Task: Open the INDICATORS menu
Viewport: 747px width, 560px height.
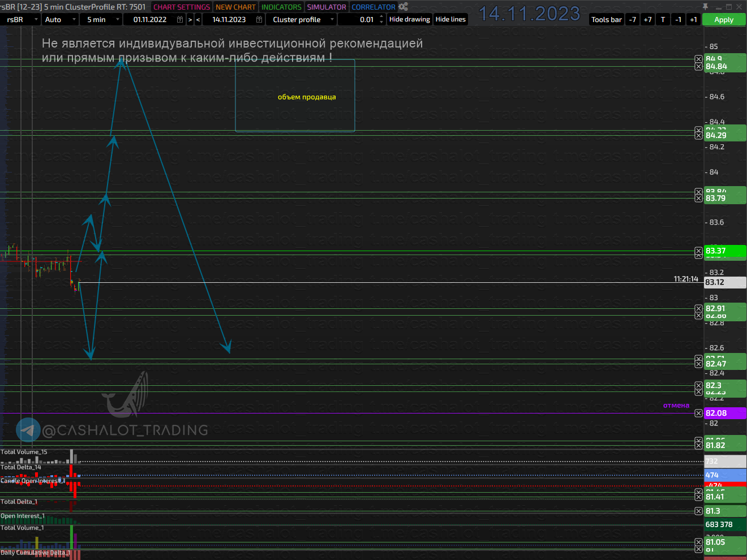Action: pos(281,7)
